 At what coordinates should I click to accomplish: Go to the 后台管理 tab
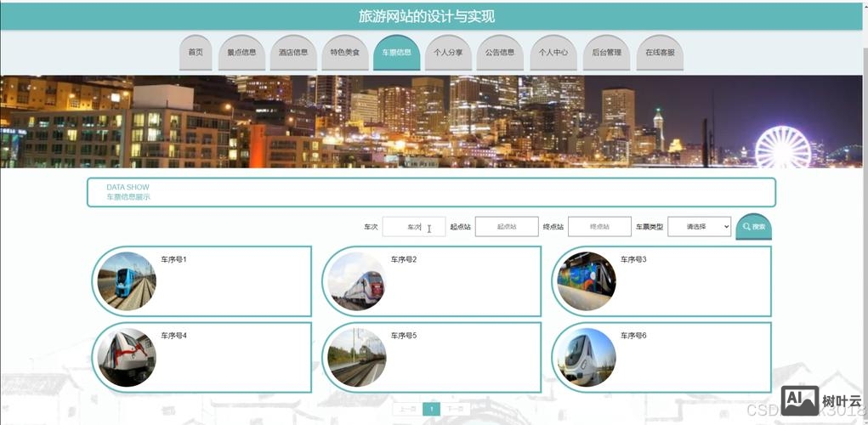(x=607, y=53)
